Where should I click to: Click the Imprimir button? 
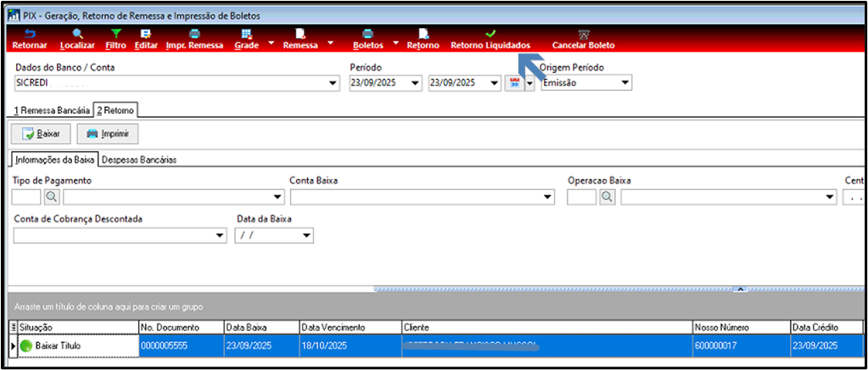[108, 134]
